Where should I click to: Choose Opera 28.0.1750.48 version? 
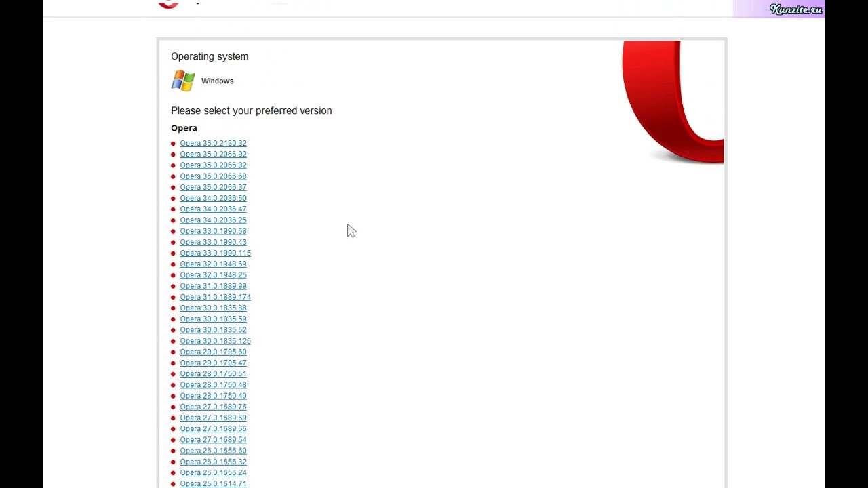point(213,384)
